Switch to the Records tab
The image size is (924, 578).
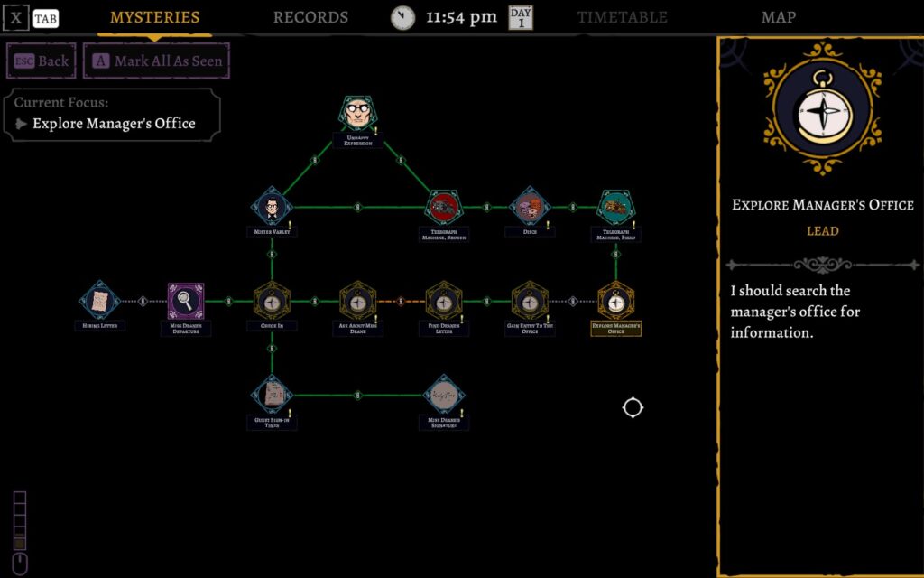[310, 18]
